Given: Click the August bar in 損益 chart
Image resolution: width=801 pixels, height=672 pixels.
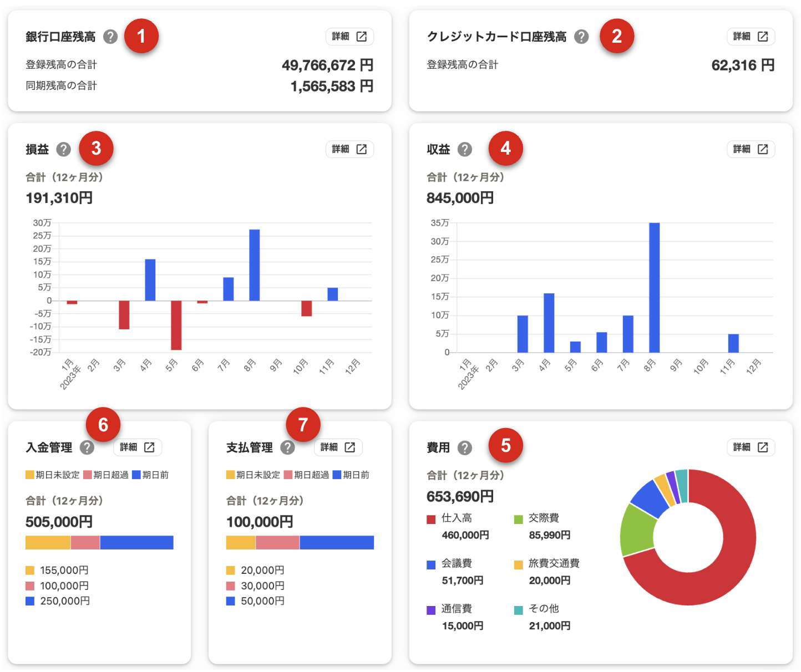Looking at the screenshot, I should tap(255, 265).
